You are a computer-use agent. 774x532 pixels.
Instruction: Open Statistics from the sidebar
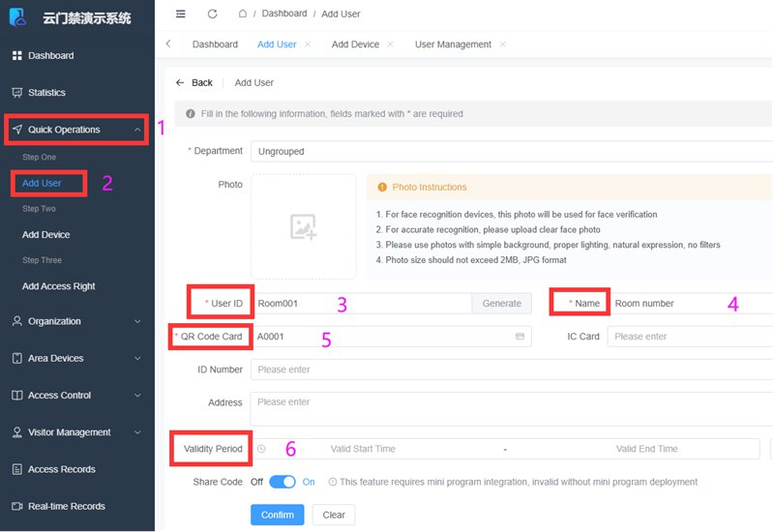point(46,93)
